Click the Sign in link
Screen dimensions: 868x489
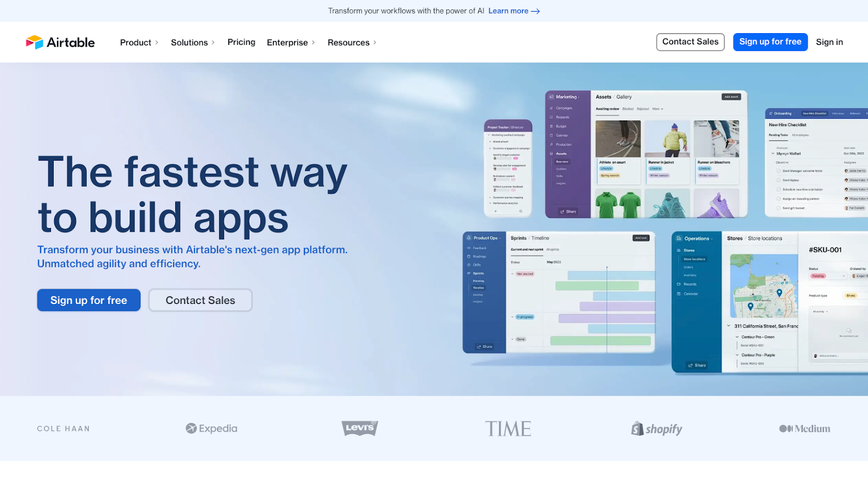[x=829, y=42]
